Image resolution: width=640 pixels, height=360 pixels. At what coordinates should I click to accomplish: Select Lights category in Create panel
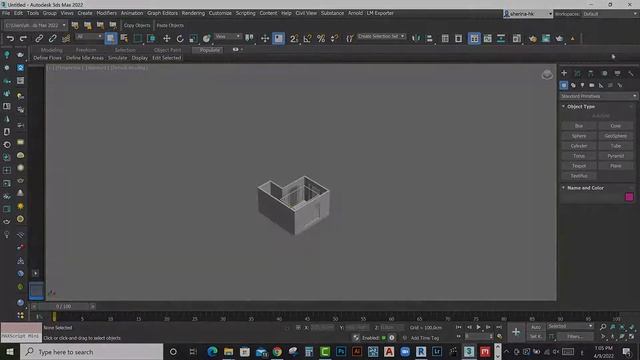(x=582, y=85)
